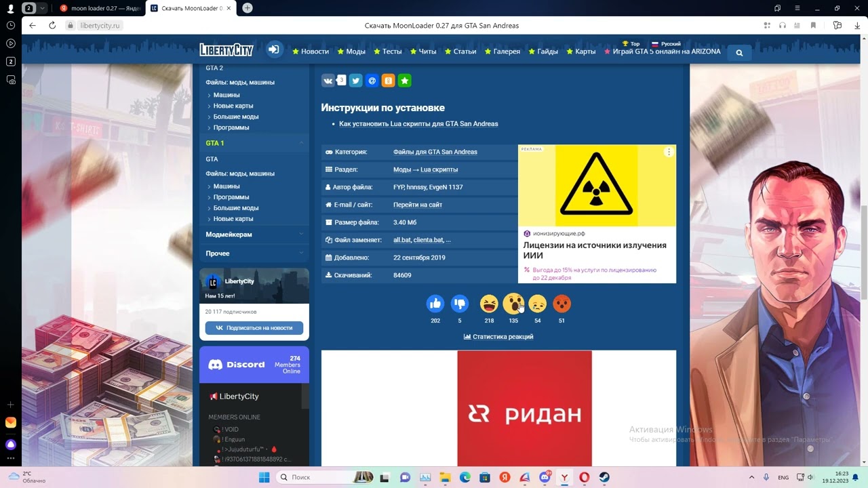Open Steam from the taskbar
The image size is (868, 488).
604,477
